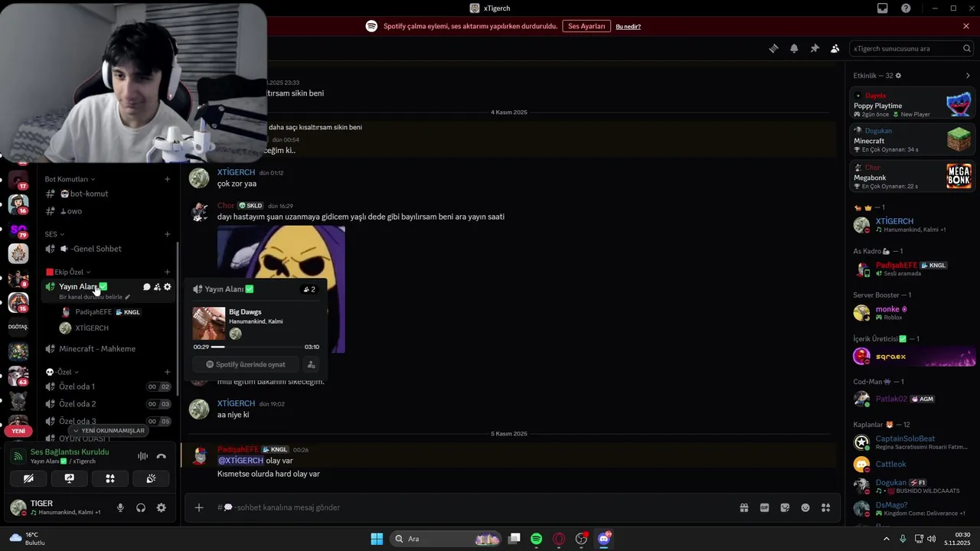Screen dimensions: 980x551
Task: Collapse the SES category
Action: click(x=54, y=234)
